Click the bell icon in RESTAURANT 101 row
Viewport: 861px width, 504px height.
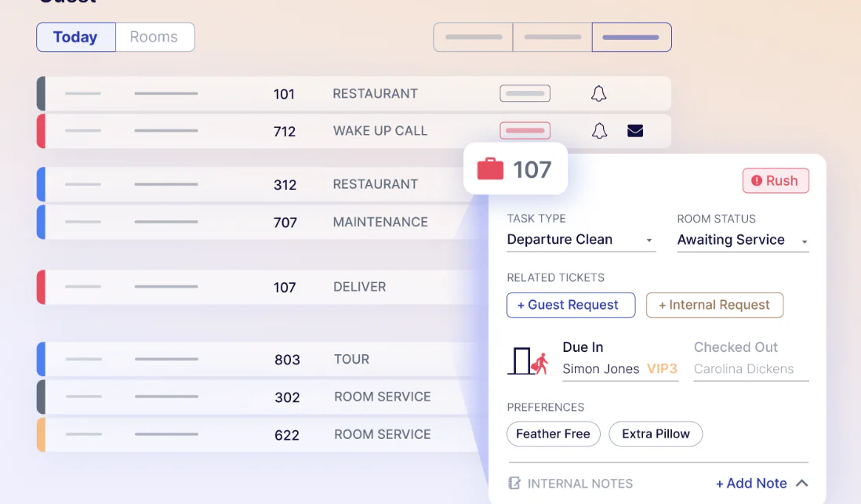click(598, 94)
